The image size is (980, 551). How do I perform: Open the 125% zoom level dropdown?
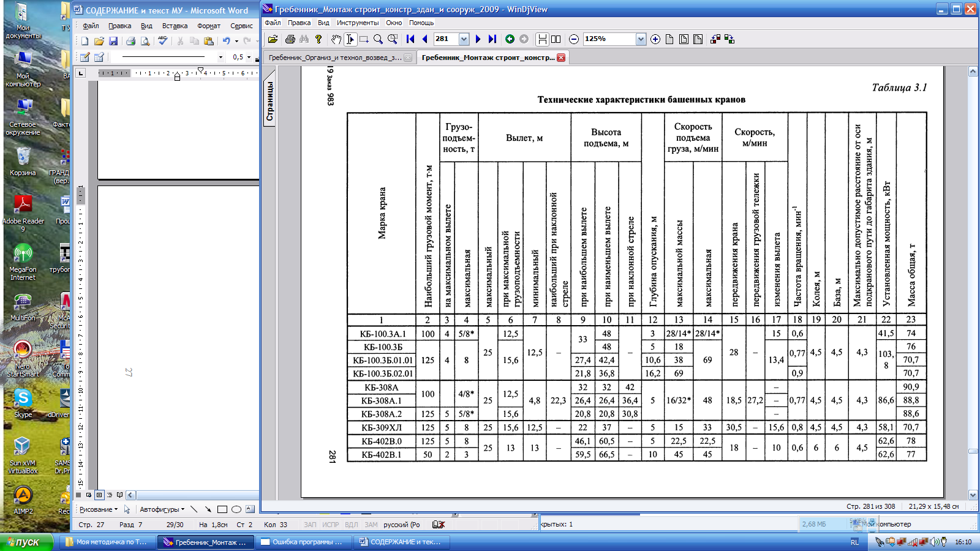click(x=641, y=39)
